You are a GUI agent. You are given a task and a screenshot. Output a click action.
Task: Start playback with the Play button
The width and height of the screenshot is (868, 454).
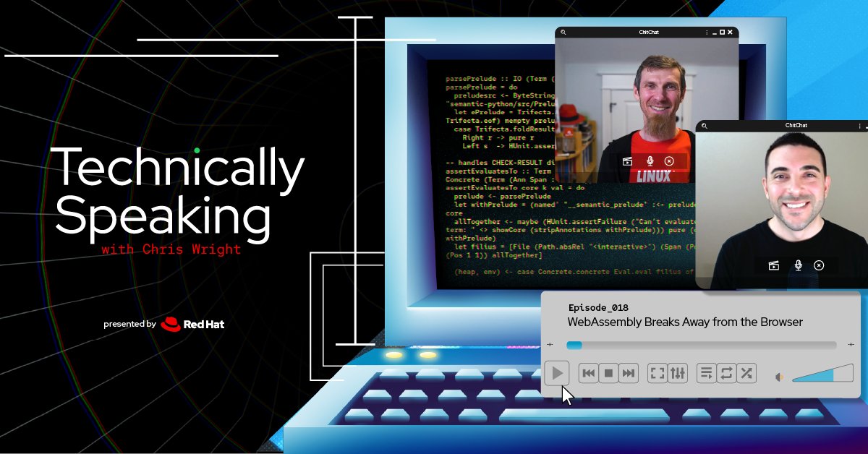(557, 373)
